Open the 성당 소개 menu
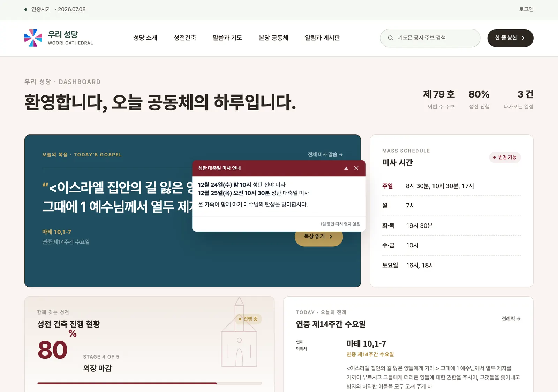 (145, 38)
